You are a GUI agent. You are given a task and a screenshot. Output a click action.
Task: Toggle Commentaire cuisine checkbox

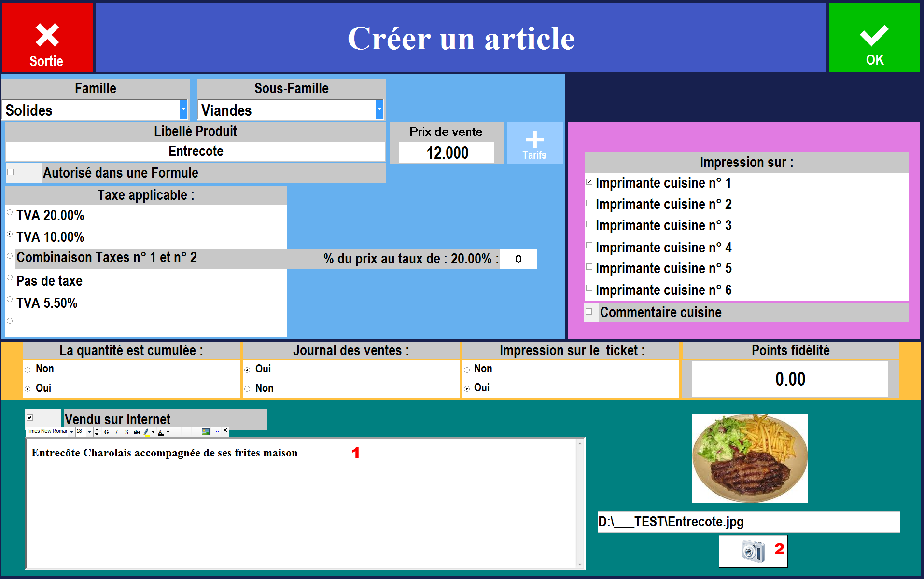pyautogui.click(x=589, y=312)
